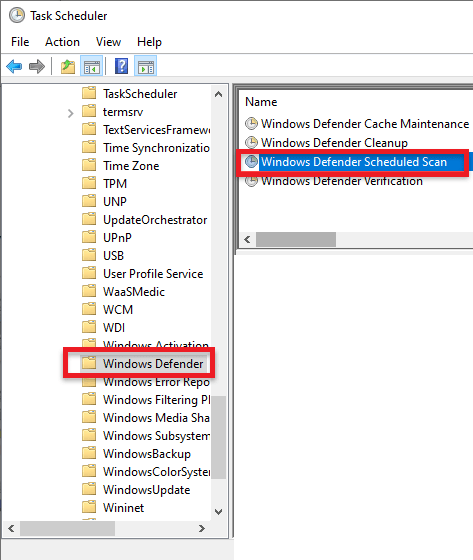Select Windows Defender Verification task
The image size is (473, 560).
click(x=342, y=181)
